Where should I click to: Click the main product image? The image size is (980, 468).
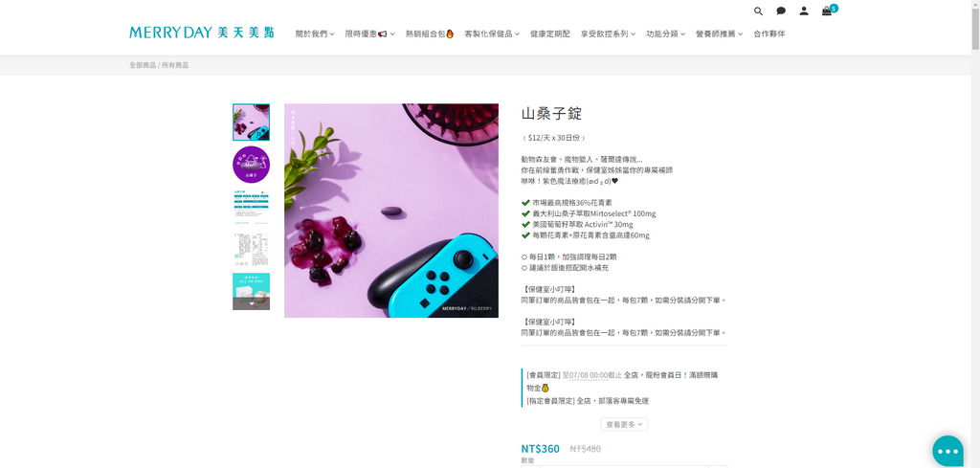pos(390,211)
